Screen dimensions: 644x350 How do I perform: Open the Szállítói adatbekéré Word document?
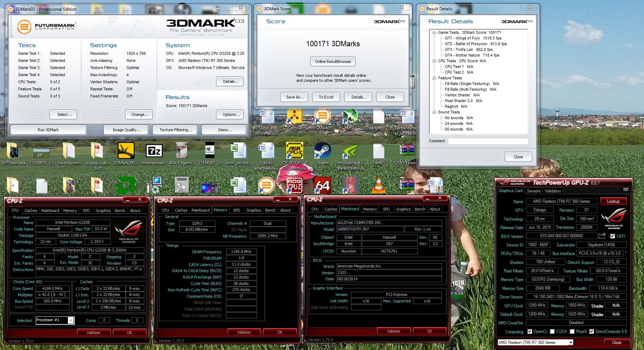[267, 156]
